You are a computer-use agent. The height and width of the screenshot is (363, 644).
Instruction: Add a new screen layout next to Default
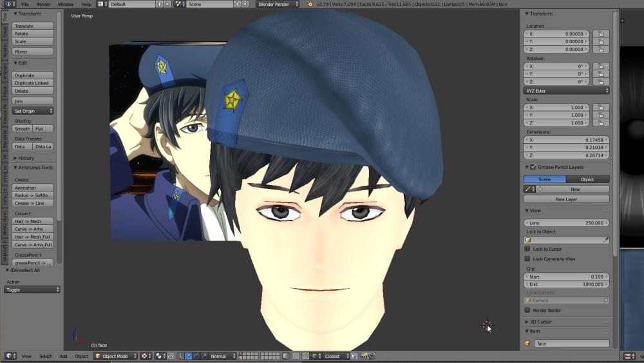pyautogui.click(x=159, y=4)
